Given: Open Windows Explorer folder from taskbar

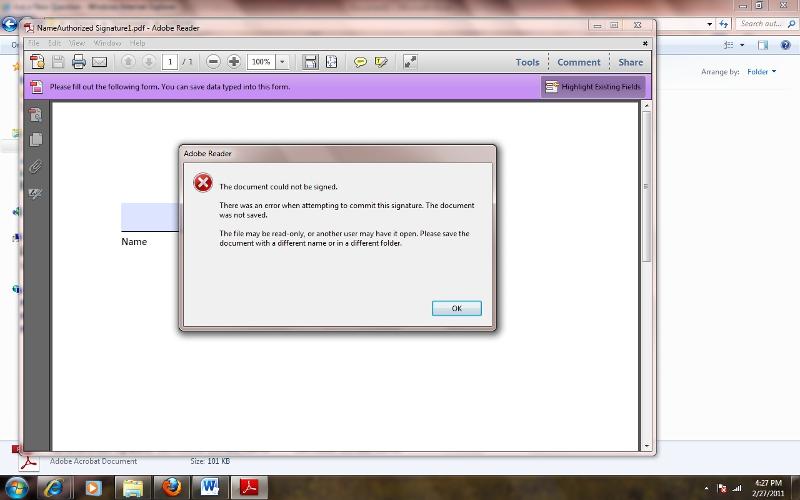Looking at the screenshot, I should [x=132, y=487].
